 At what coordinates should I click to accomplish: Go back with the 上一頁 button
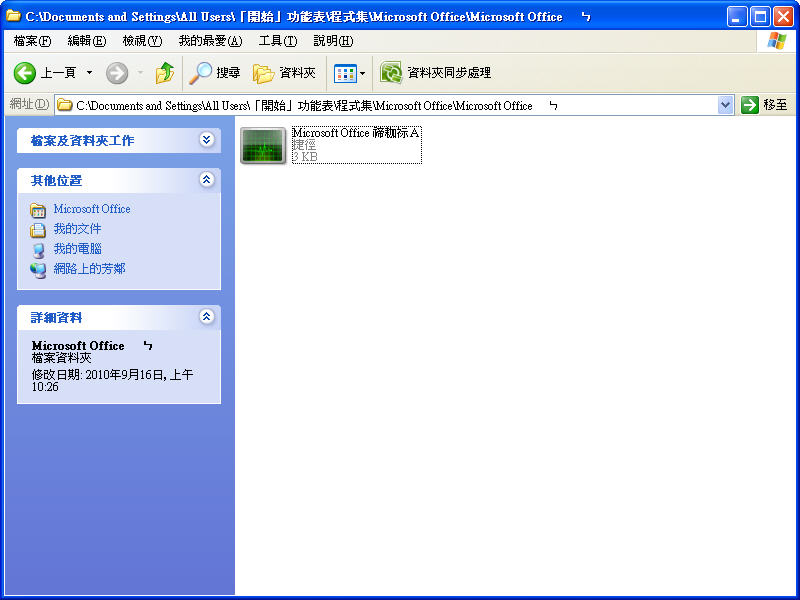pos(44,73)
